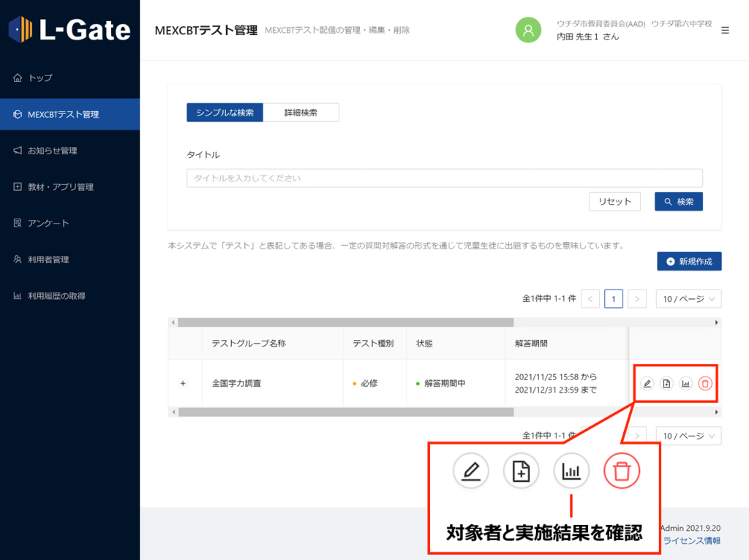This screenshot has width=749, height=560.
Task: Select page 1 in top pagination
Action: (x=614, y=299)
